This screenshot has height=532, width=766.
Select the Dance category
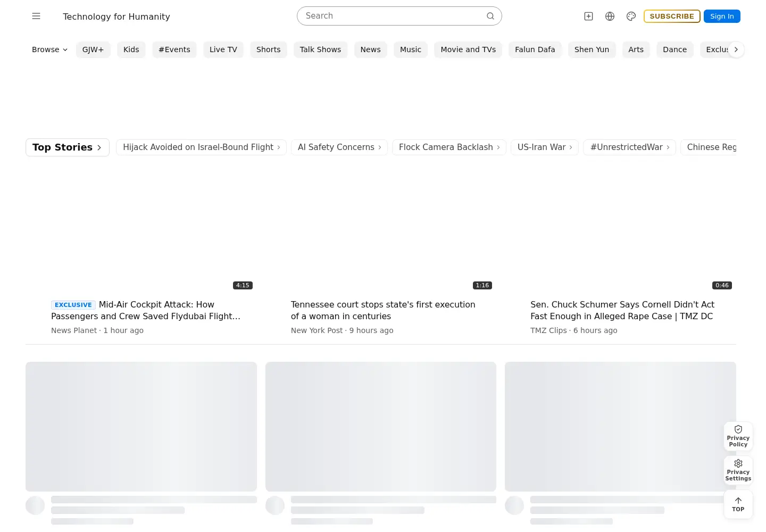click(x=675, y=49)
